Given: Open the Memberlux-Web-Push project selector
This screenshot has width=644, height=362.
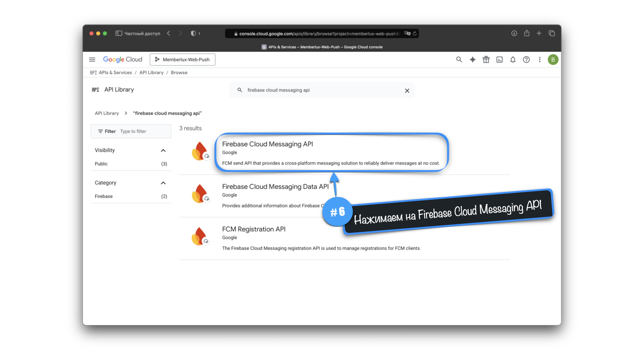Looking at the screenshot, I should coord(182,60).
